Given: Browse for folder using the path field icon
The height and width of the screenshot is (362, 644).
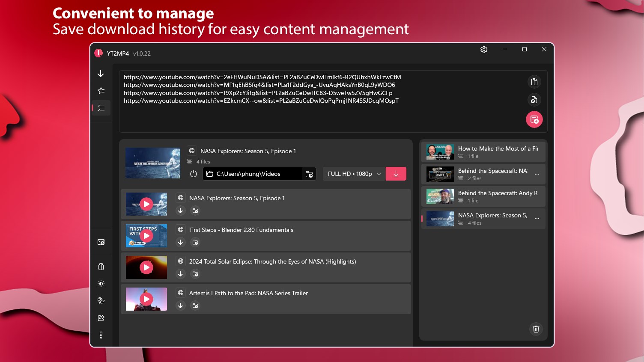Looking at the screenshot, I should (x=309, y=174).
